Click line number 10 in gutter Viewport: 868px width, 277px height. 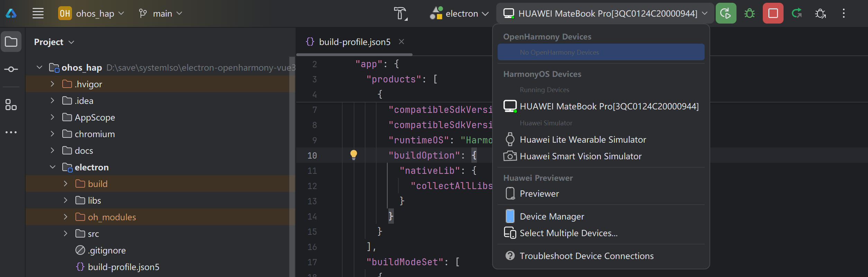(312, 155)
